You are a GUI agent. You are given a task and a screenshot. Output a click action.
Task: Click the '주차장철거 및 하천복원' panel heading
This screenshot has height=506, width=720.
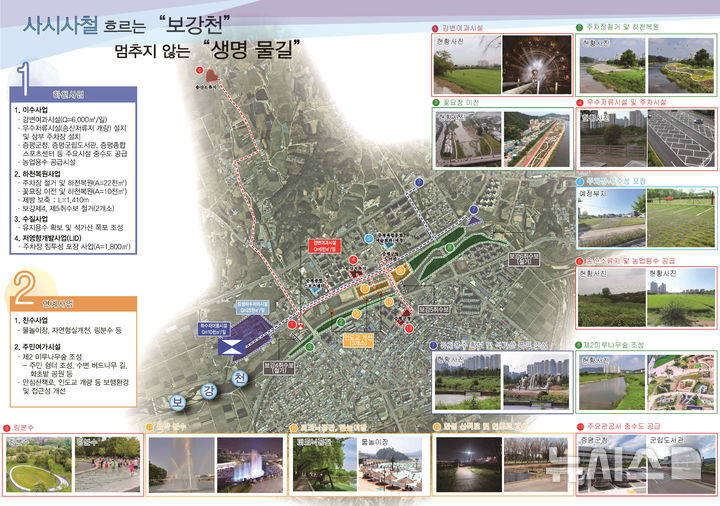623,27
